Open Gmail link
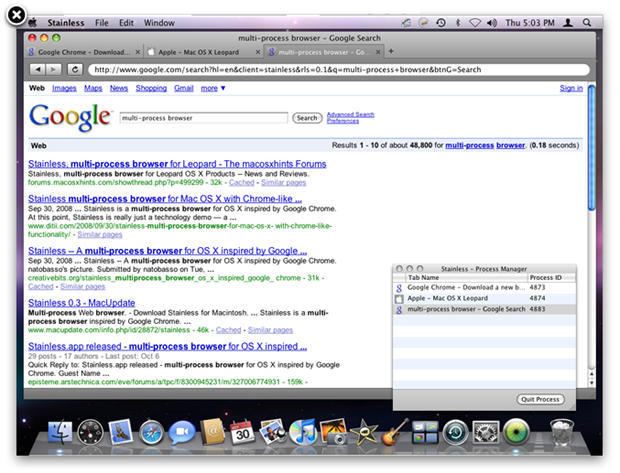620x473 pixels. tap(183, 88)
